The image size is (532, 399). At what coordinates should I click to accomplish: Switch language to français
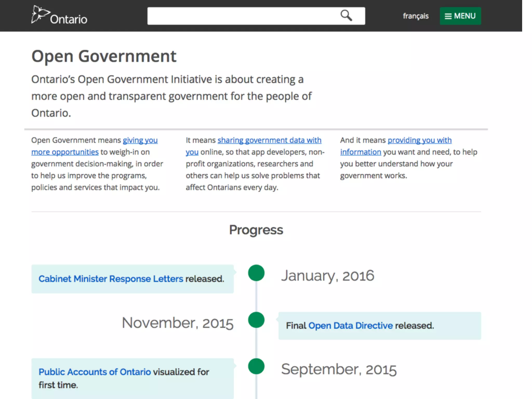415,16
